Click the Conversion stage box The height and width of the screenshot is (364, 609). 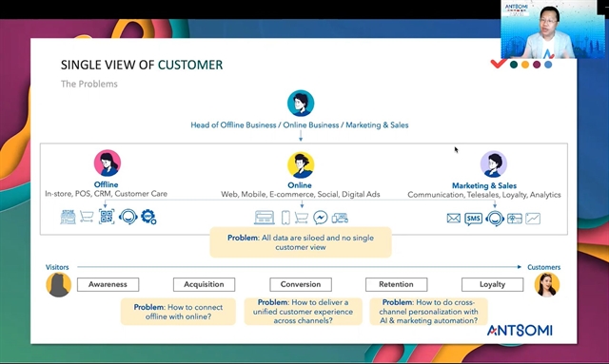coord(301,284)
